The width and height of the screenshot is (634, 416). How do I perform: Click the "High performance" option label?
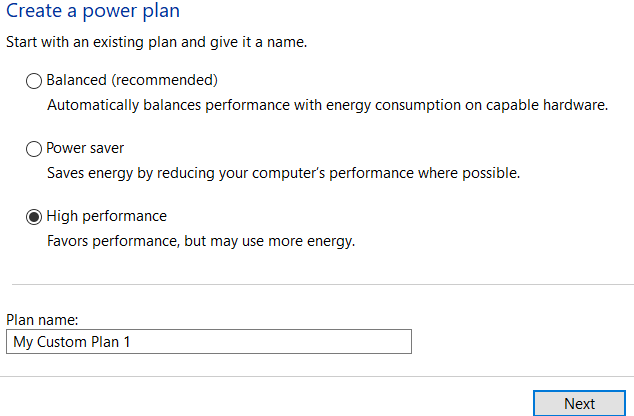107,216
